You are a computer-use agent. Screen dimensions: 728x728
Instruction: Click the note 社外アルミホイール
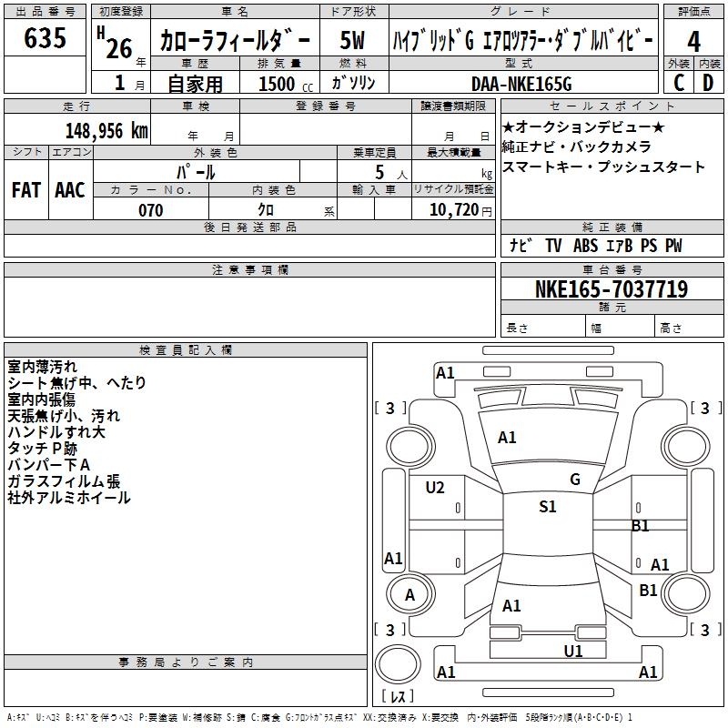(x=69, y=498)
